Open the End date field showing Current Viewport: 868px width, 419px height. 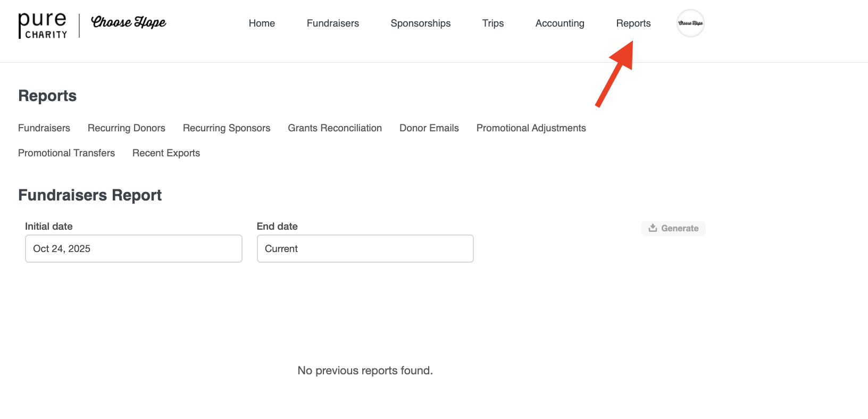pyautogui.click(x=365, y=249)
